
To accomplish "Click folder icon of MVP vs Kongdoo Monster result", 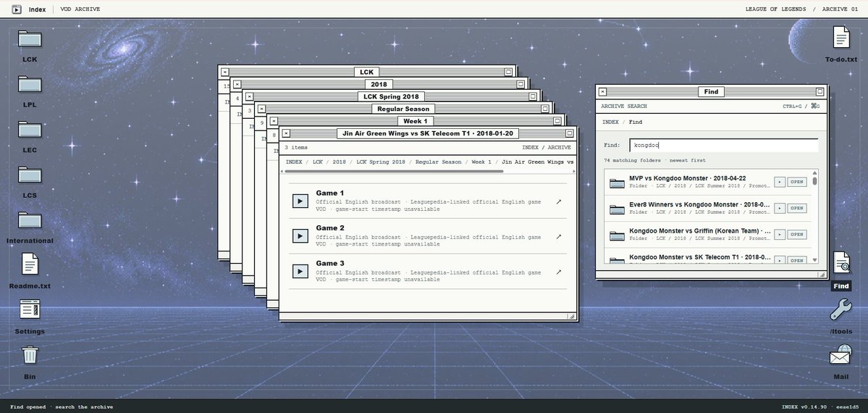I will click(617, 183).
